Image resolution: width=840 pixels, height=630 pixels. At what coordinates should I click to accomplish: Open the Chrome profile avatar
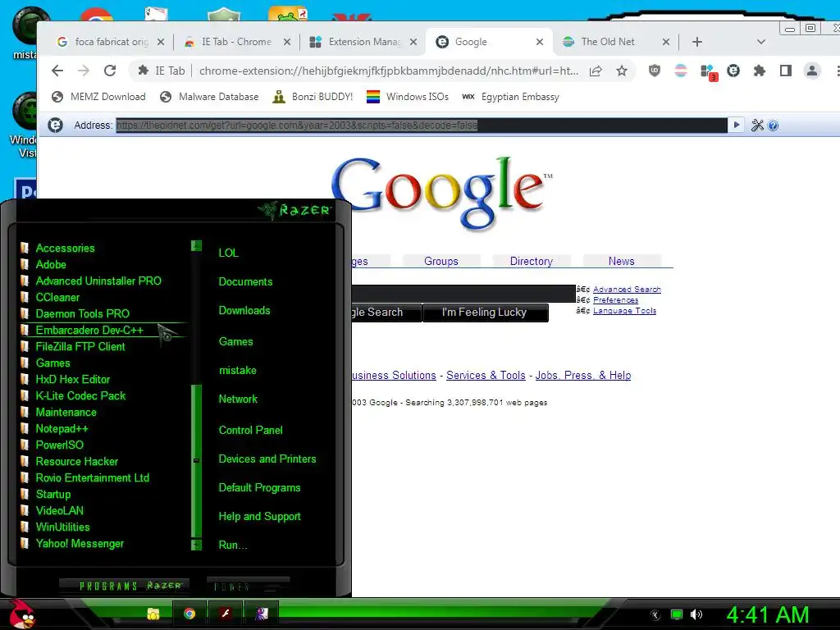tap(811, 71)
